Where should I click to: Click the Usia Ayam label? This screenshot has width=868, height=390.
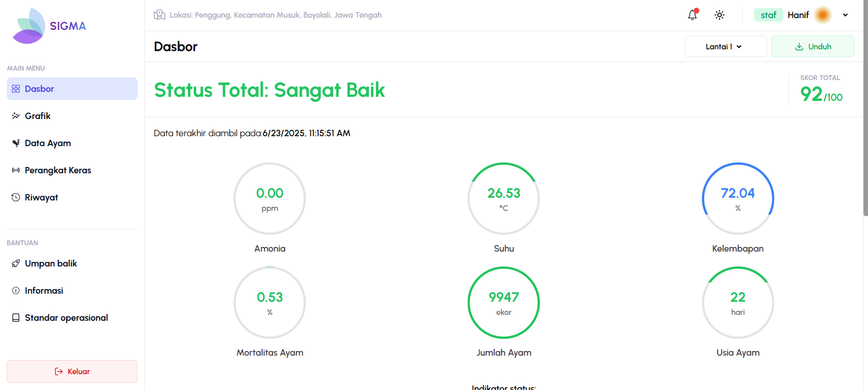[x=738, y=352]
